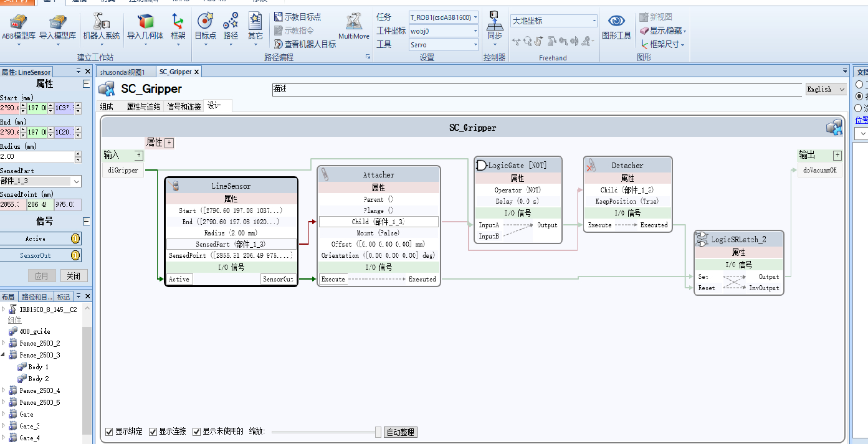Add an input with the 输入 plus button
Screen dimensions: 868x444
[139, 155]
